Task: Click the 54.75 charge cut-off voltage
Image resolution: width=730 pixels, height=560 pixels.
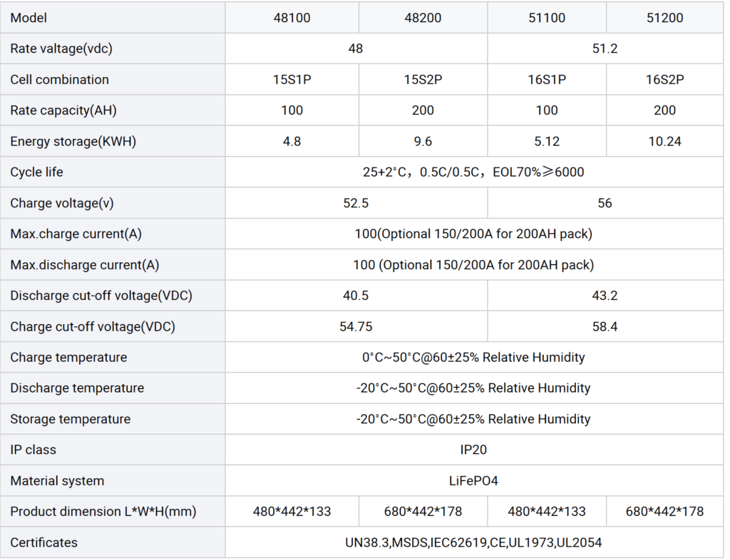Action: coord(356,326)
